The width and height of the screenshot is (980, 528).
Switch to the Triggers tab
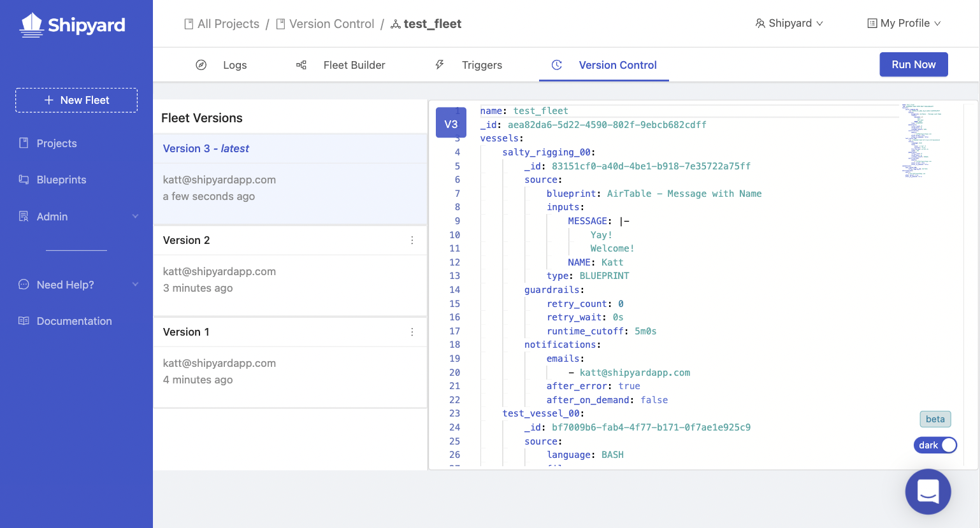pyautogui.click(x=469, y=65)
